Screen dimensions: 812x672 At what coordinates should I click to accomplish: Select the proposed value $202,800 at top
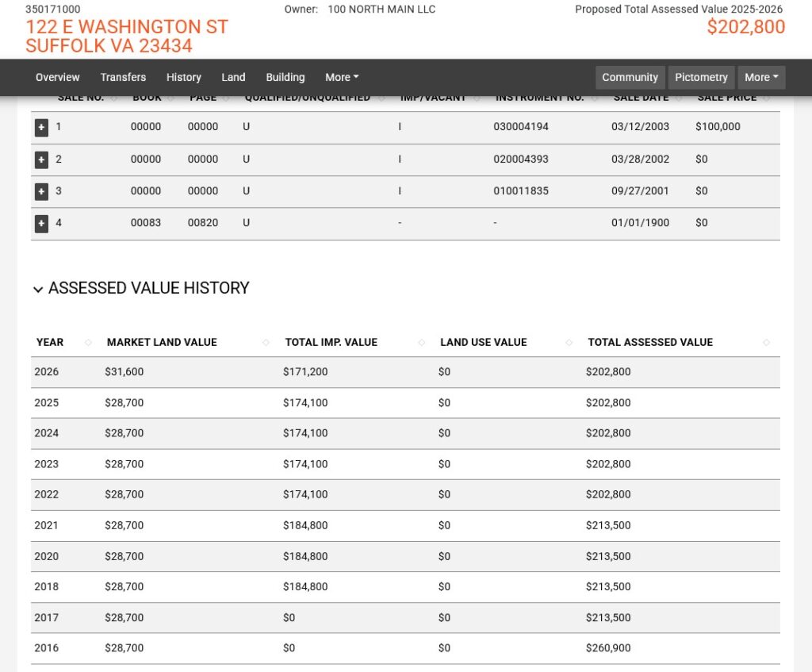(746, 27)
